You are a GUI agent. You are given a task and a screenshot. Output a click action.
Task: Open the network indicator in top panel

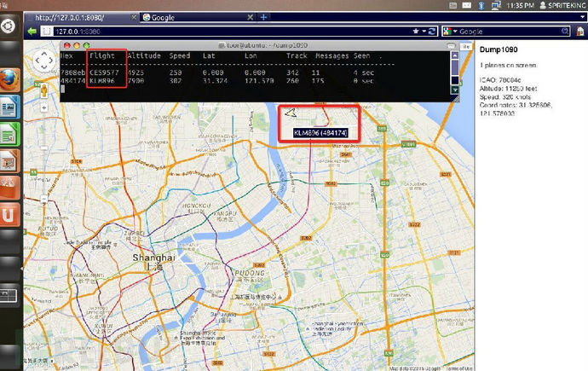click(497, 5)
